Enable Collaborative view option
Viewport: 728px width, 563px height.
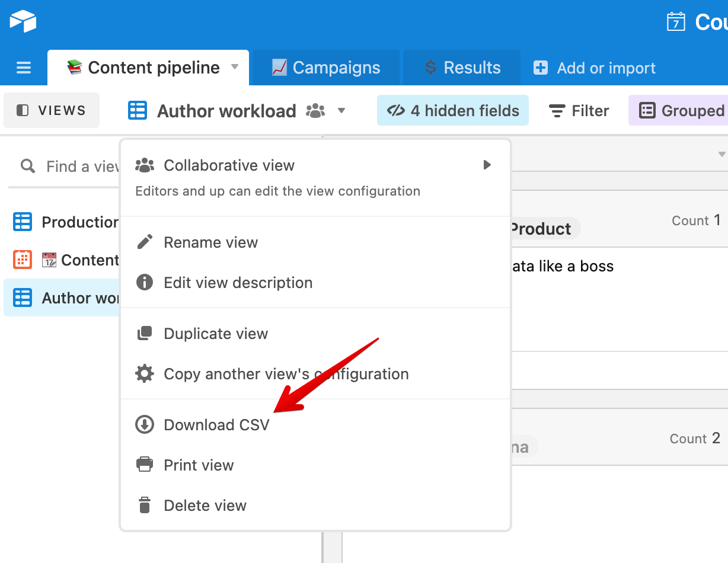229,165
